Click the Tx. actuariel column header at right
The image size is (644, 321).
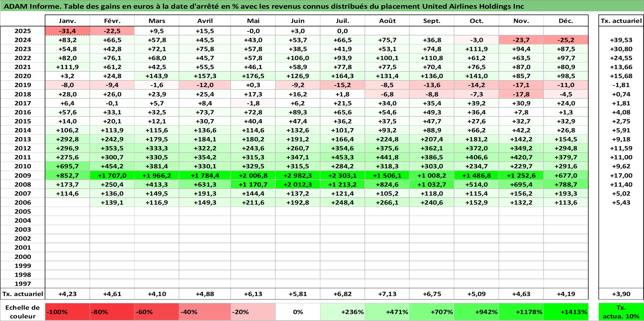tap(621, 21)
